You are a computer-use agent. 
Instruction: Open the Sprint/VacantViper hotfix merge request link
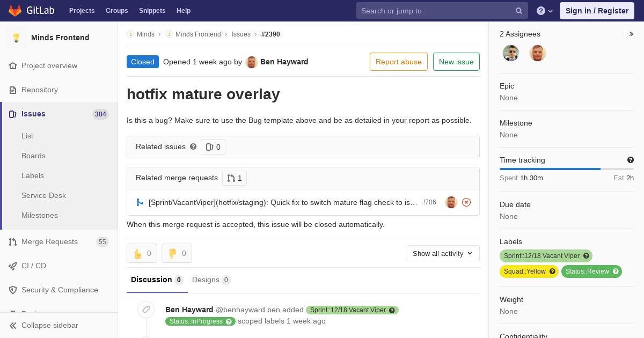click(x=283, y=202)
